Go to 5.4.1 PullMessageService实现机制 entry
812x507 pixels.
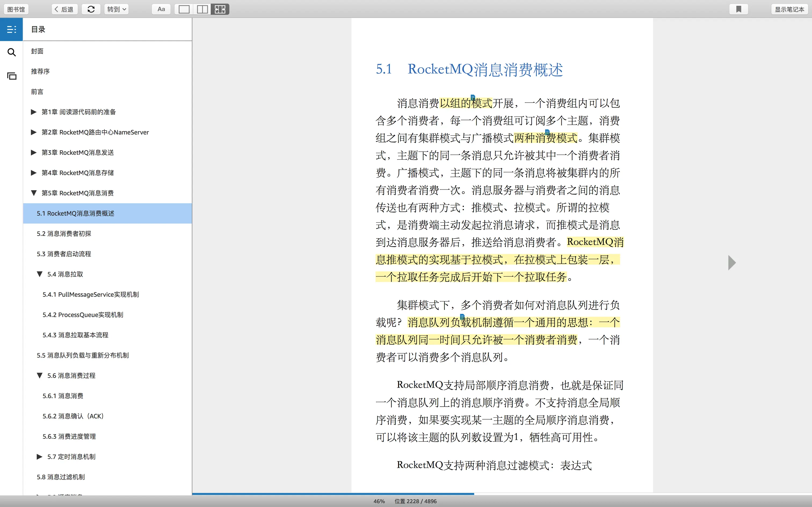[x=90, y=295]
